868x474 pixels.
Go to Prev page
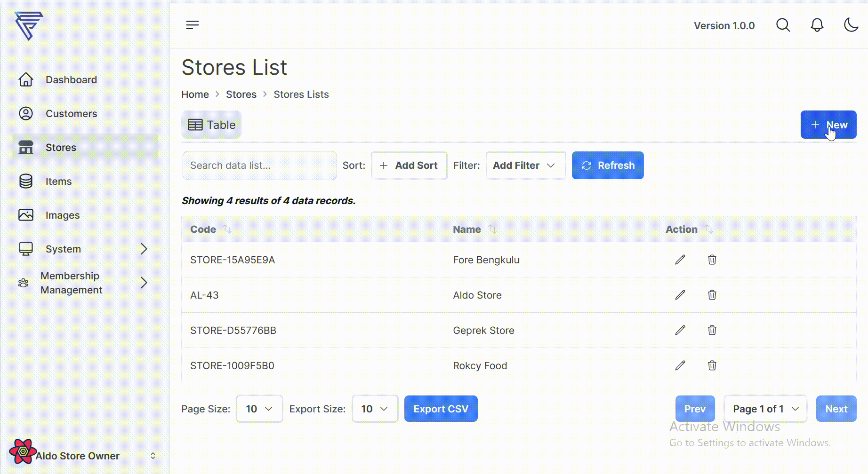695,409
